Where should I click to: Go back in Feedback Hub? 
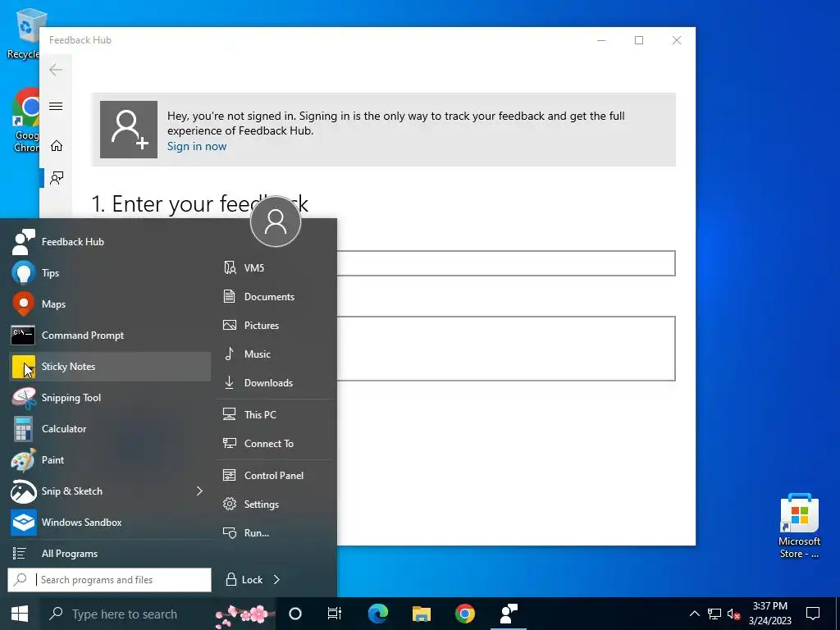point(56,70)
